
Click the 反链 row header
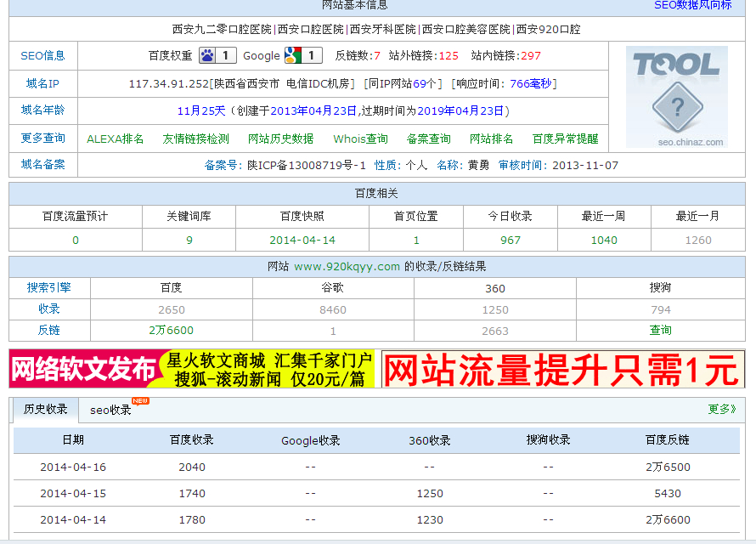pyautogui.click(x=49, y=330)
